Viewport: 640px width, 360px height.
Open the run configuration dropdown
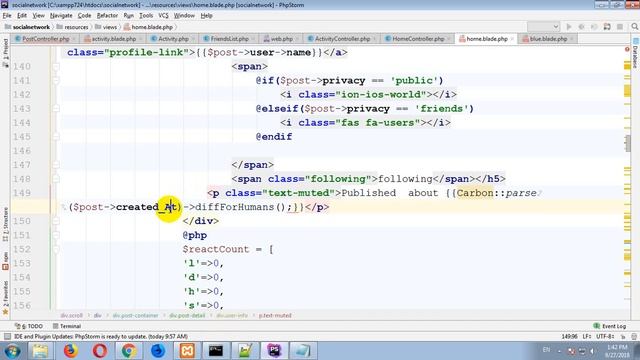pyautogui.click(x=543, y=27)
